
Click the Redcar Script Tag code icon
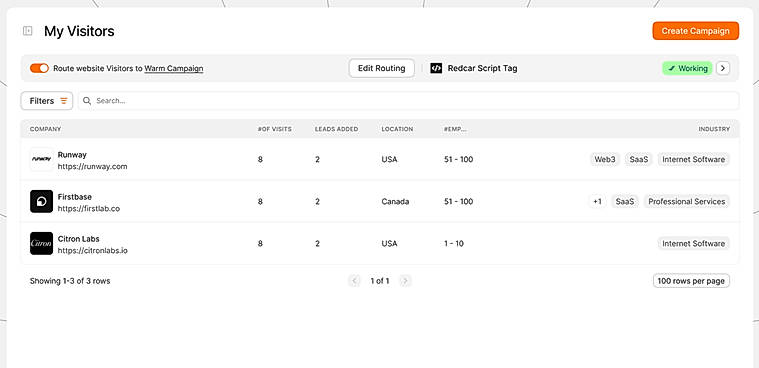click(x=436, y=68)
